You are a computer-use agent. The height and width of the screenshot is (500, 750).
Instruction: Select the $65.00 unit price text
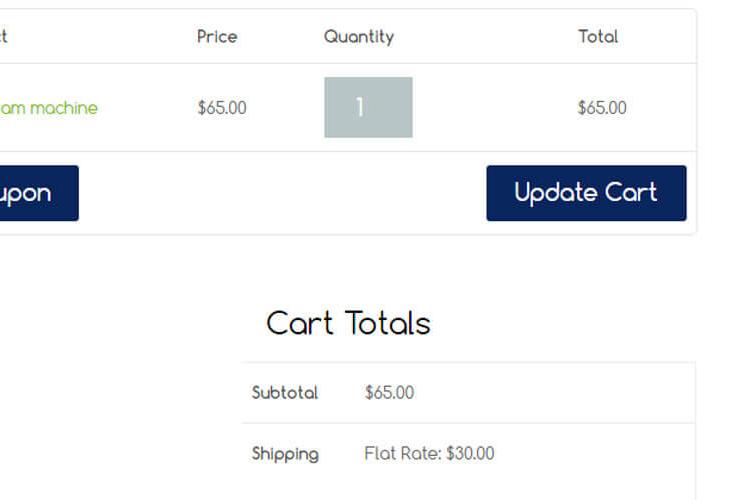[222, 108]
